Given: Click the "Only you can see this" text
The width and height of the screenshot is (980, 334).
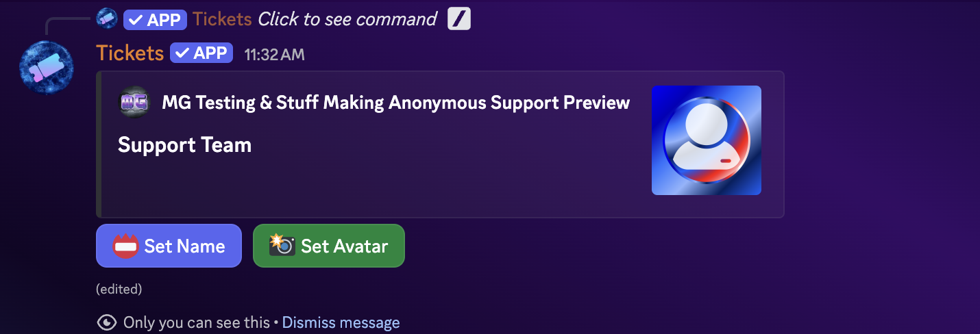Looking at the screenshot, I should click(x=196, y=322).
